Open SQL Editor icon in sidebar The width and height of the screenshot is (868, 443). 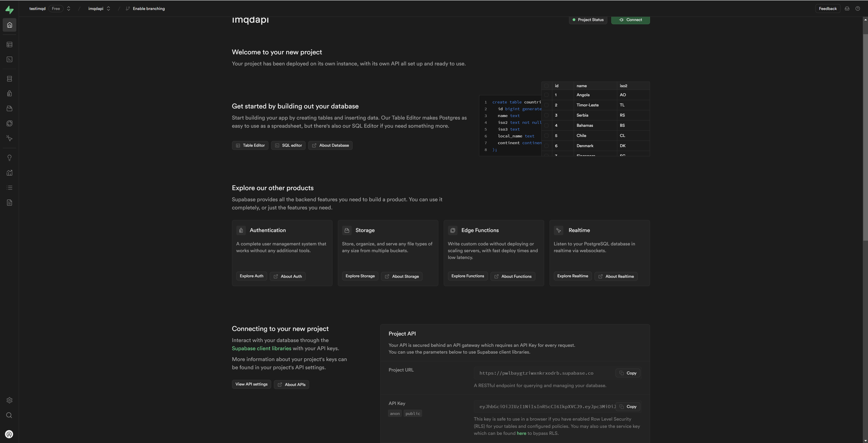point(9,59)
